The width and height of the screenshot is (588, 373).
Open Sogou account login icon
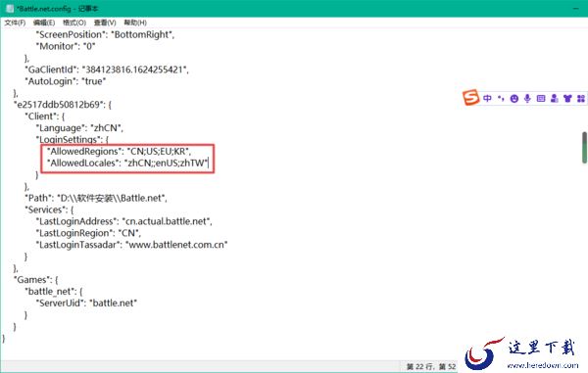555,99
